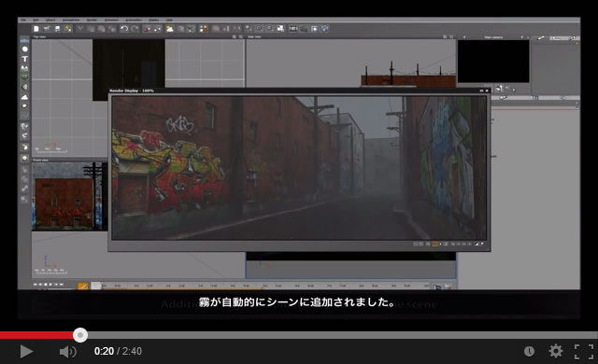Click the black camera preview thumbnail
598x364 pixels.
493,62
